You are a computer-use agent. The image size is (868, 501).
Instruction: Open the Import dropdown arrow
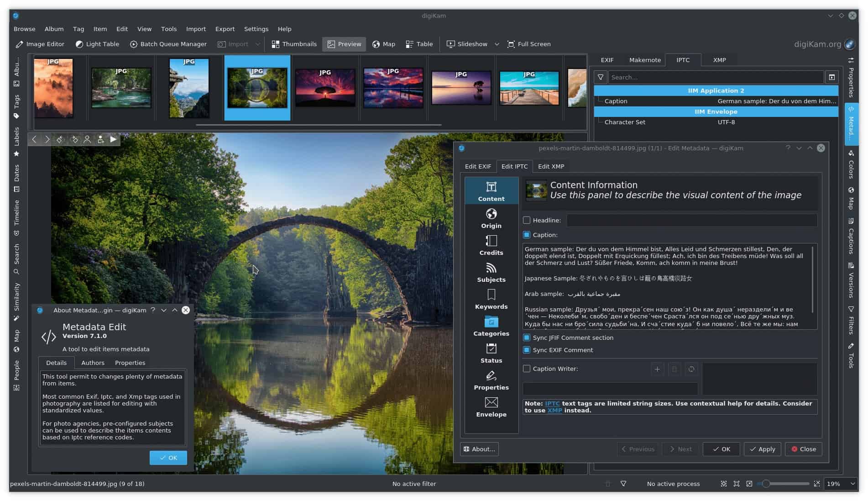tap(257, 44)
